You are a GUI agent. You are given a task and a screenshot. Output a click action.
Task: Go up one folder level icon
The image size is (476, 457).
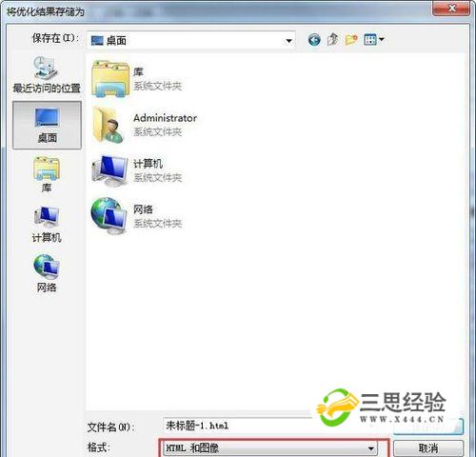332,40
